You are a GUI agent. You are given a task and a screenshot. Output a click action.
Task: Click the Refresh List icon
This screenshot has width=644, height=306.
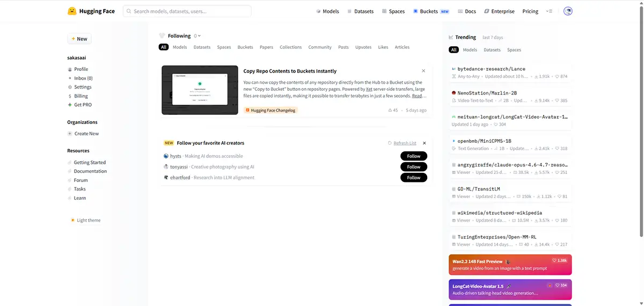point(390,143)
